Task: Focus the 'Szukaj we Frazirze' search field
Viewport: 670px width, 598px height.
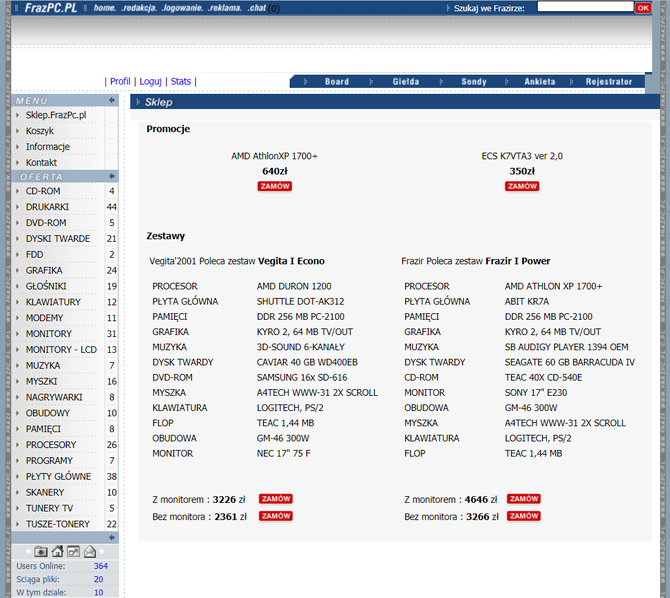Action: (585, 7)
